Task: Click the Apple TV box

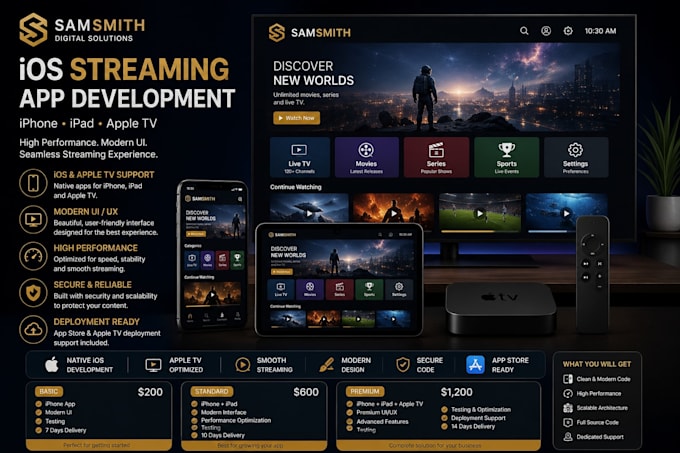Action: [500, 308]
